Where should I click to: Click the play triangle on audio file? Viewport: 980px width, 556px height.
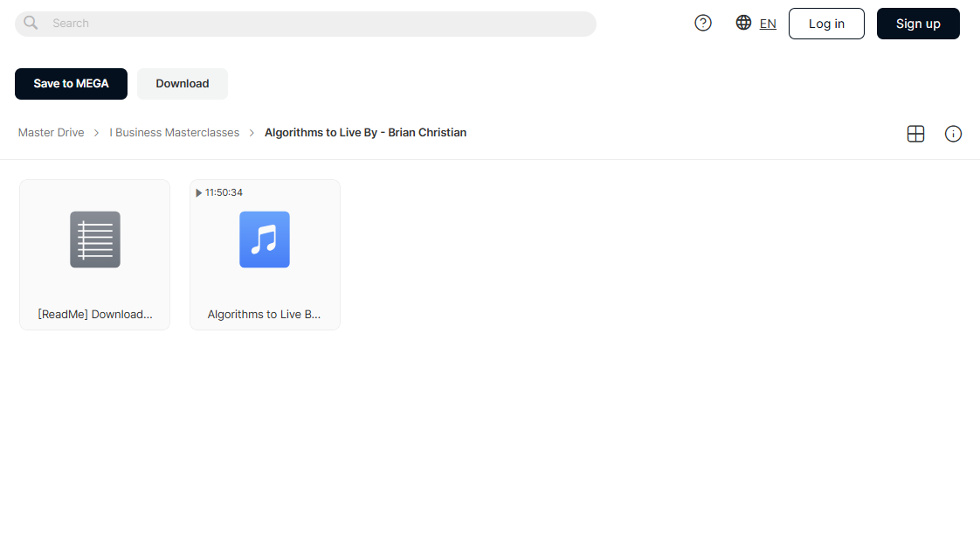click(x=199, y=192)
